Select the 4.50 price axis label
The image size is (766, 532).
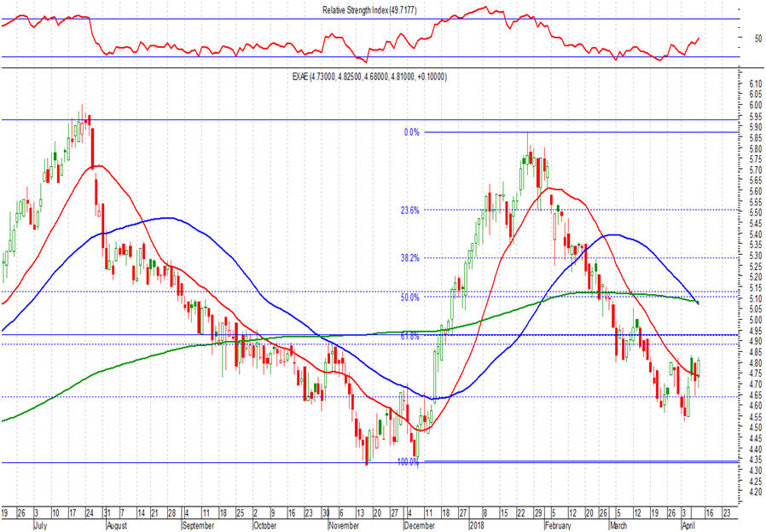pyautogui.click(x=755, y=427)
